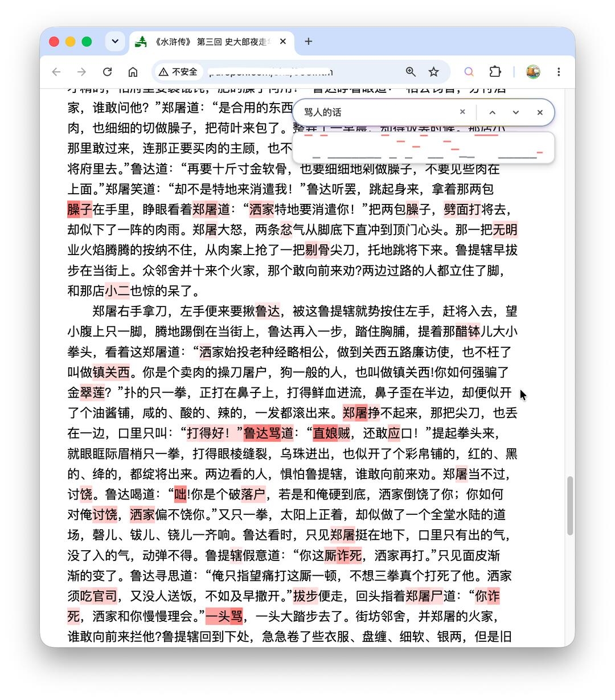Click the highlighted character 剔

(311, 250)
